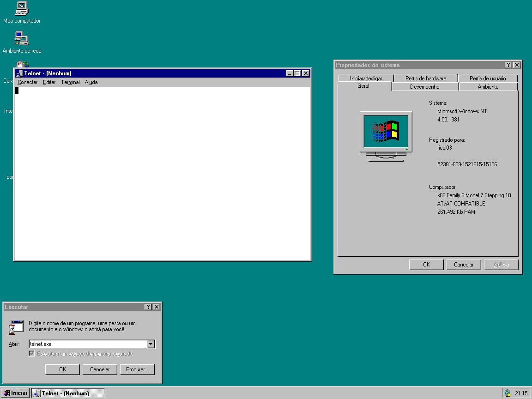Close the Propriedades do sistema window
Viewport: 532px width, 399px height.
(517, 65)
